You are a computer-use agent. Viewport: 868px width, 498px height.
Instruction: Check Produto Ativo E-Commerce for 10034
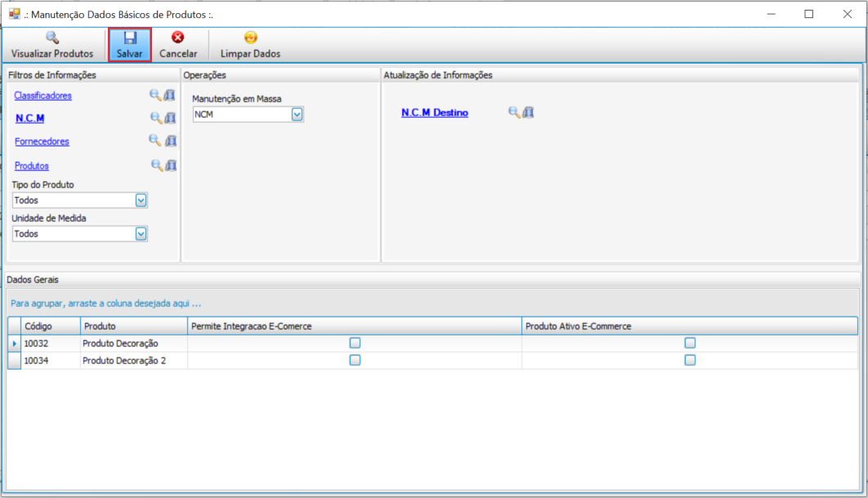[690, 360]
